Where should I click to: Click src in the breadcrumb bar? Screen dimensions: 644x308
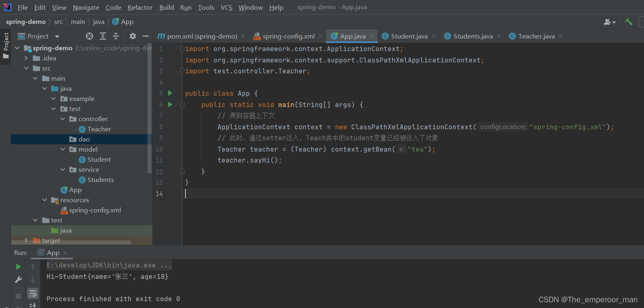point(58,22)
